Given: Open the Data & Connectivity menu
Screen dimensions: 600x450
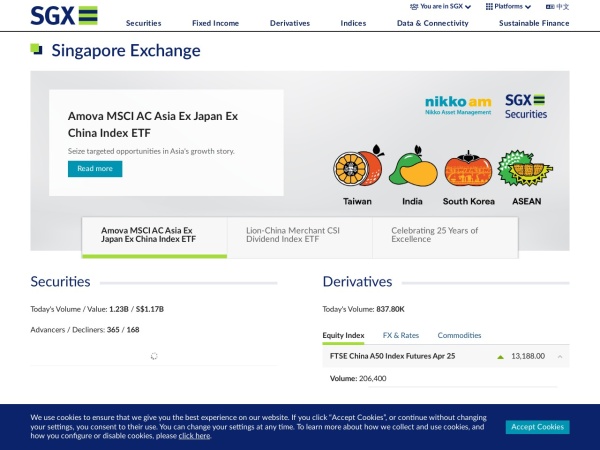Looking at the screenshot, I should pyautogui.click(x=432, y=23).
